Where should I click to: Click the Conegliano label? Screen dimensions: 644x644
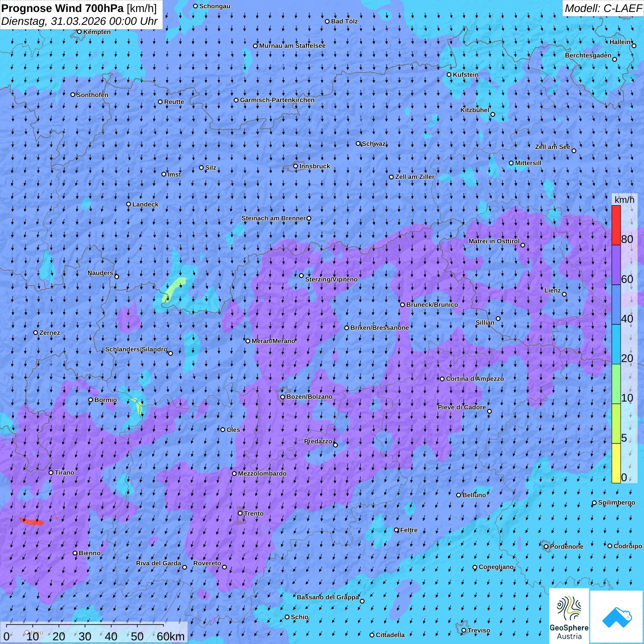[x=496, y=567]
